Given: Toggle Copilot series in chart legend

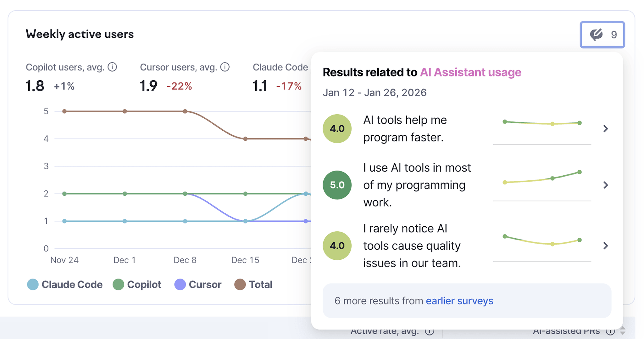Looking at the screenshot, I should pyautogui.click(x=137, y=285).
